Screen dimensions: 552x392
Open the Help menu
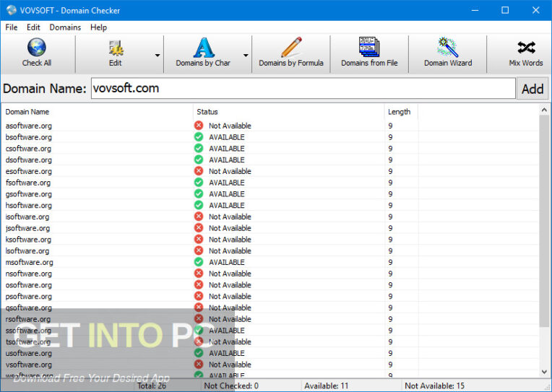click(98, 27)
